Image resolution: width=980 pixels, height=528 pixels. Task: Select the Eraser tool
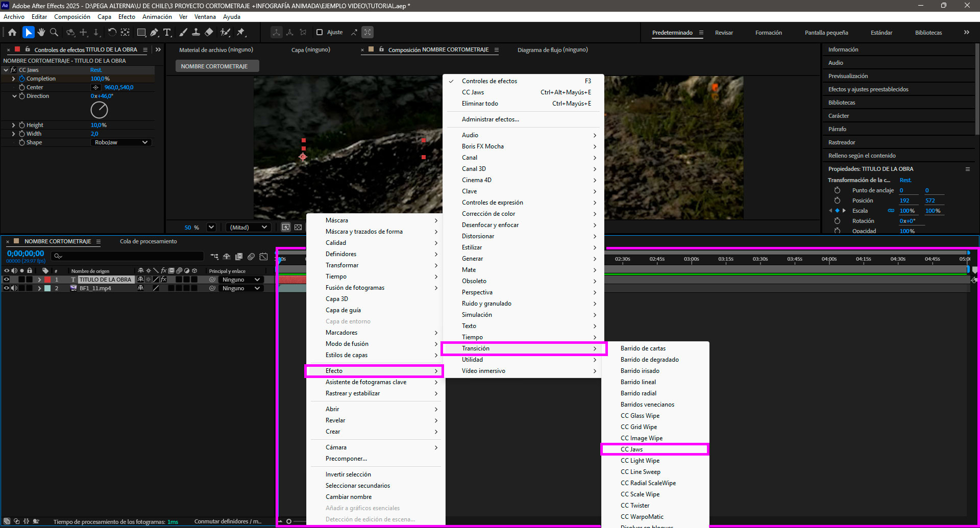click(209, 32)
